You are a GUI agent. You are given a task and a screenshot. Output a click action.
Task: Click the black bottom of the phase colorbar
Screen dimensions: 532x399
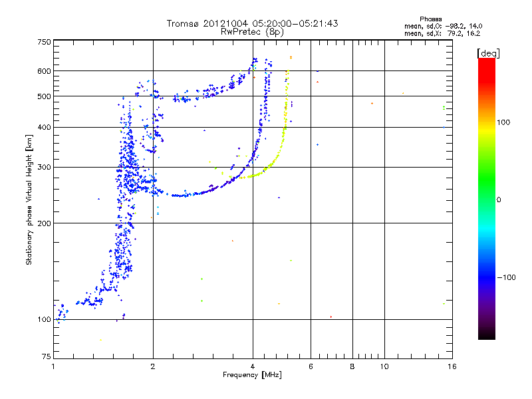(x=487, y=334)
